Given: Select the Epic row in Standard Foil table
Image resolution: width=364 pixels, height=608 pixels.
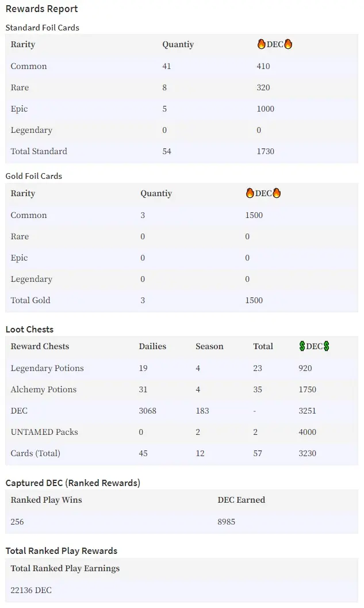Looking at the screenshot, I should (181, 109).
